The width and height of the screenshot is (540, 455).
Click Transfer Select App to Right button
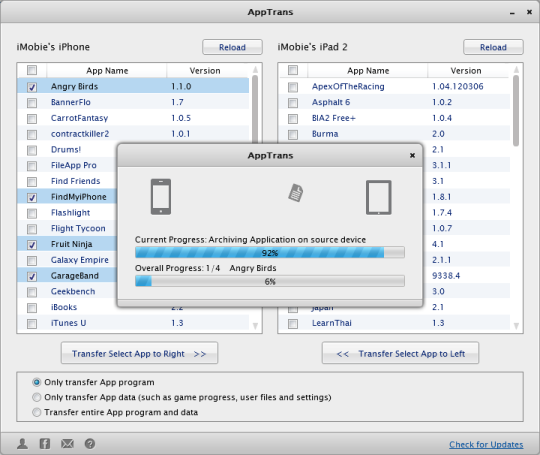point(139,353)
